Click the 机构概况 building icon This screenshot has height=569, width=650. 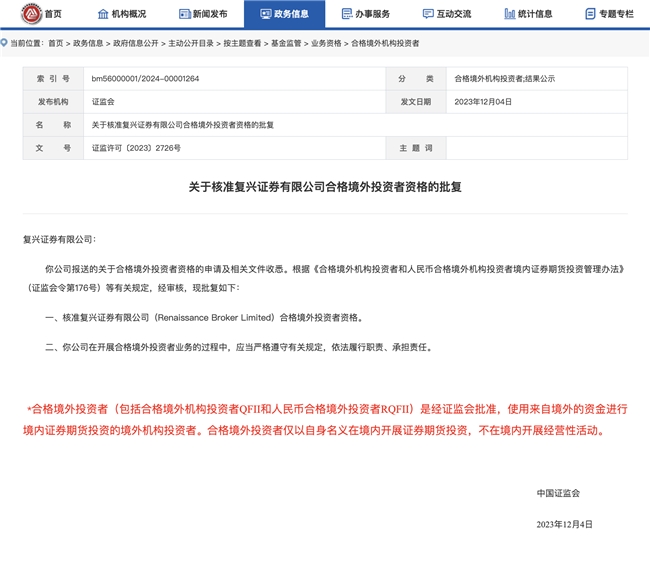[102, 14]
